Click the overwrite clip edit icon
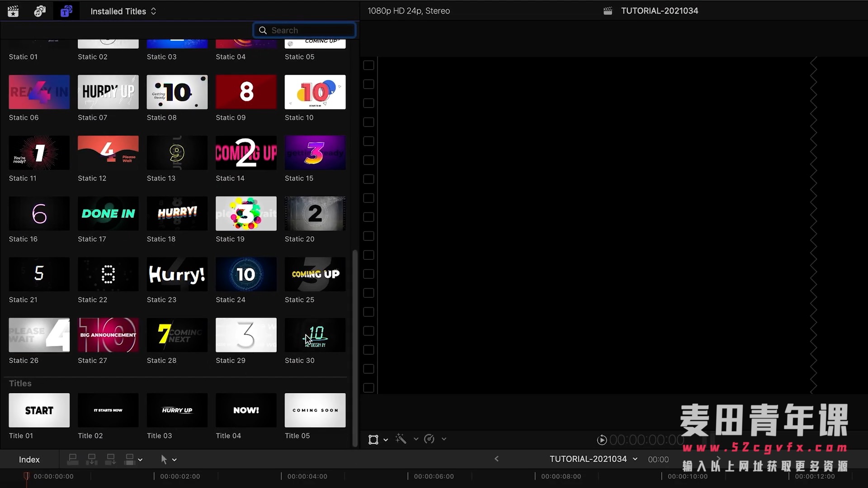868x488 pixels. click(130, 460)
